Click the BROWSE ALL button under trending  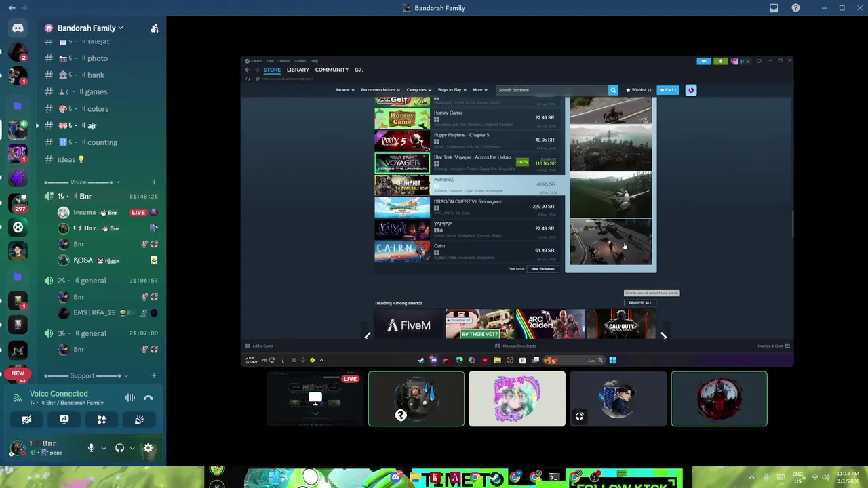(x=639, y=303)
